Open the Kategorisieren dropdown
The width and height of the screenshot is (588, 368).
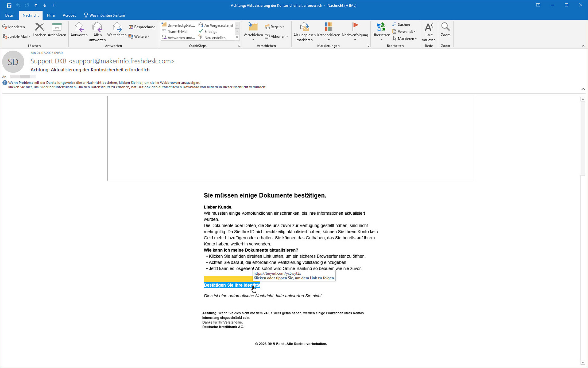click(x=328, y=31)
